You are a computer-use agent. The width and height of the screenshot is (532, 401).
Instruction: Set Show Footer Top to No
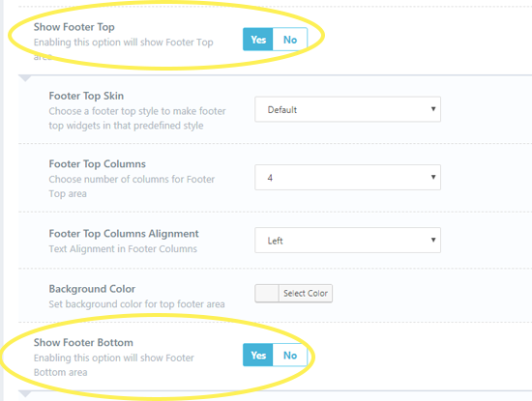(x=290, y=40)
